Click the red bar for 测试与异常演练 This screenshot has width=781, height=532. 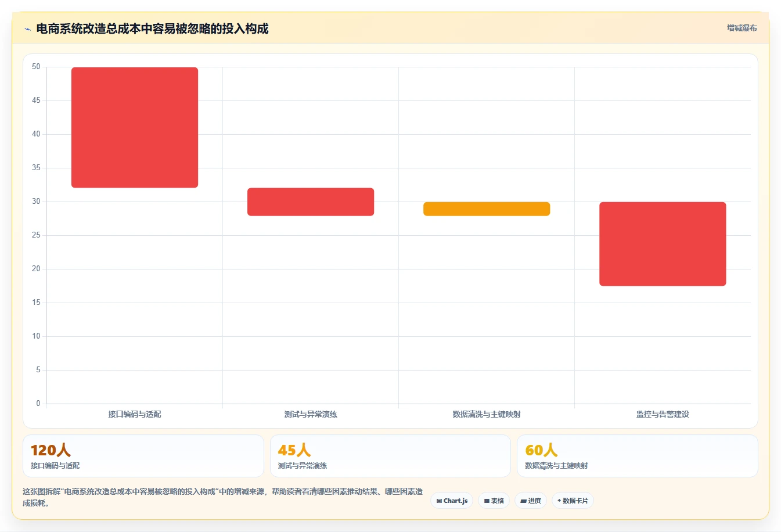coord(311,202)
